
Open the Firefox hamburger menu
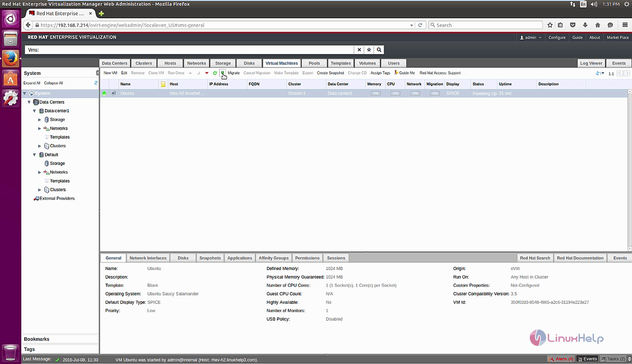(624, 25)
